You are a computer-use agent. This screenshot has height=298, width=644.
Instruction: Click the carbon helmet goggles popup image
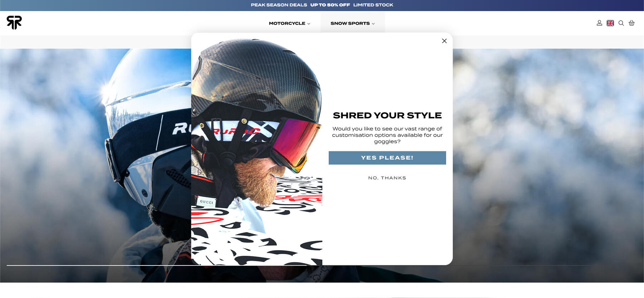tap(257, 149)
